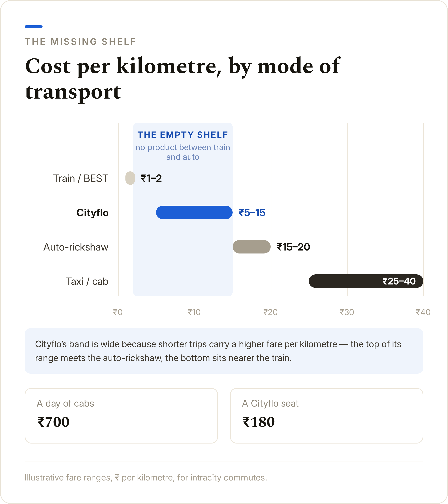The width and height of the screenshot is (448, 504).
Task: Click the Auto-rickshaw row label
Action: coord(76,247)
